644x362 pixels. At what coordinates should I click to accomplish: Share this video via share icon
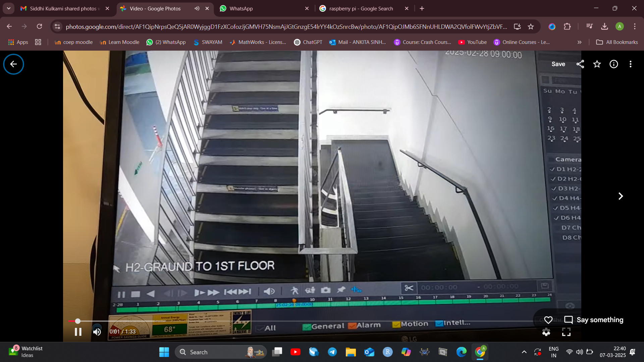click(580, 64)
